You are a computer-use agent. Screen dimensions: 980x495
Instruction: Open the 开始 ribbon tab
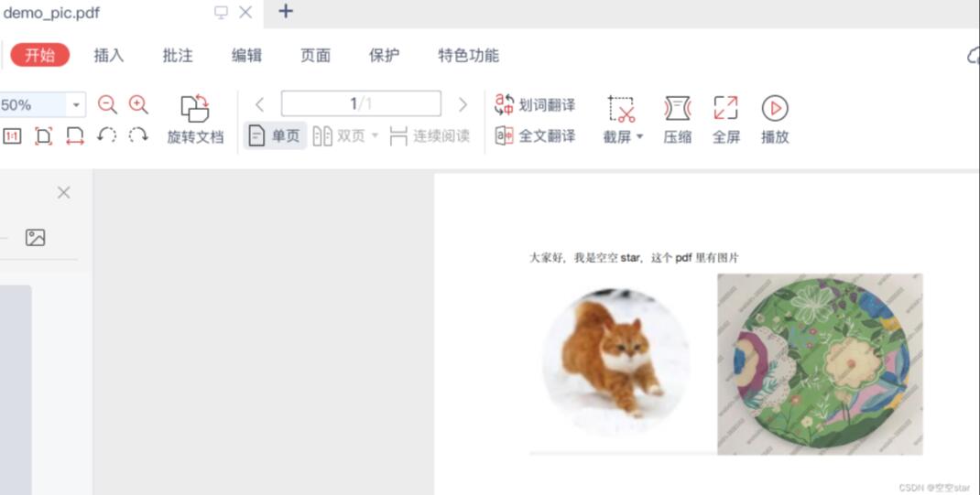pyautogui.click(x=39, y=56)
